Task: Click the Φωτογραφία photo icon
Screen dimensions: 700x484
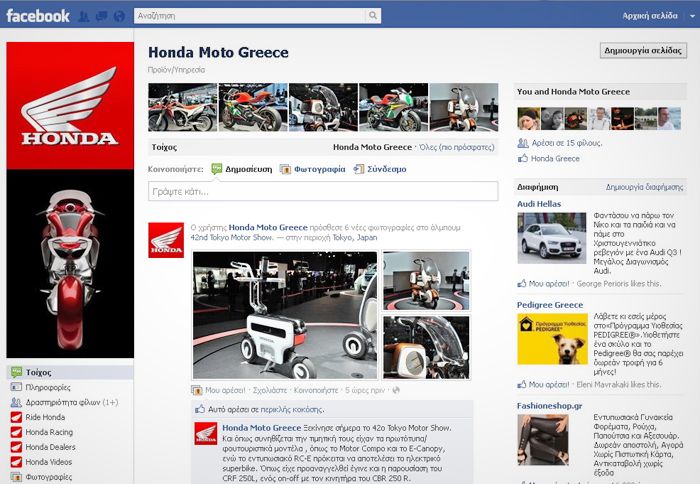Action: 285,169
